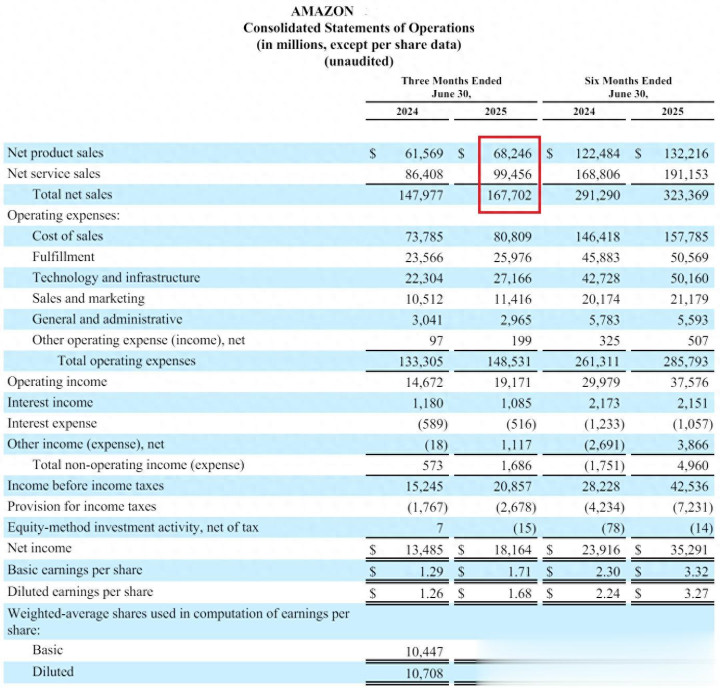The height and width of the screenshot is (688, 720).
Task: Select 'Three Months Ended June 30,' column header
Action: tap(451, 87)
